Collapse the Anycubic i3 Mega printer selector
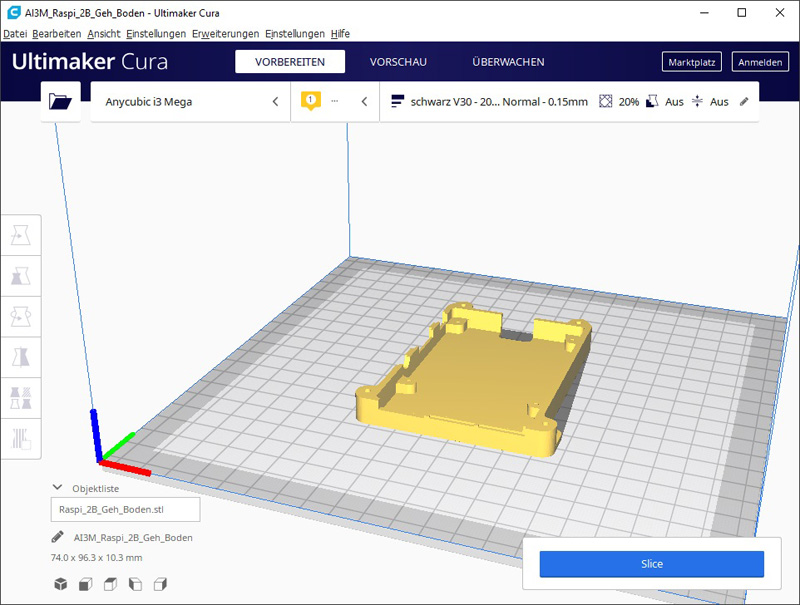This screenshot has width=800, height=605. (276, 102)
